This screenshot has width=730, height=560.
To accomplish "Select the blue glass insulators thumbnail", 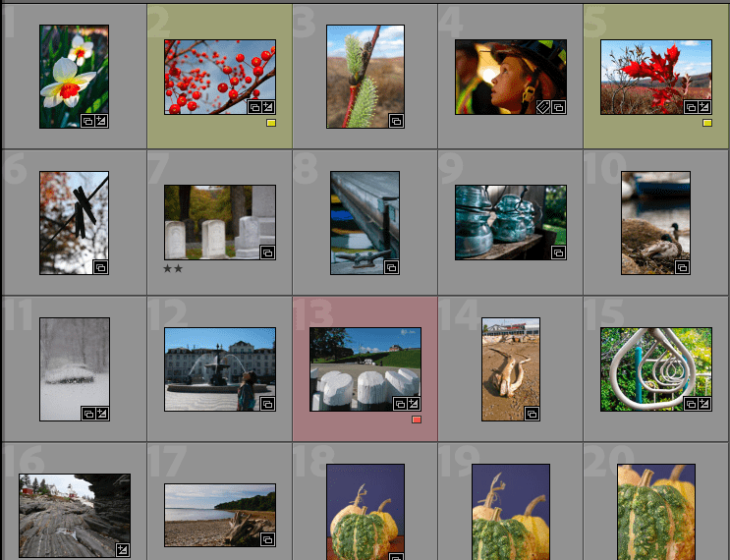I will point(511,222).
